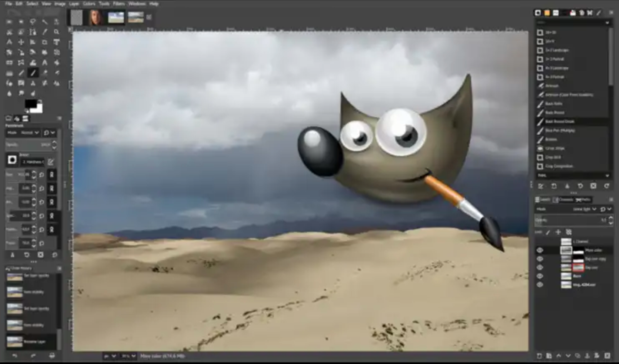Activate the Clone tool
The image size is (619, 364).
[x=22, y=83]
